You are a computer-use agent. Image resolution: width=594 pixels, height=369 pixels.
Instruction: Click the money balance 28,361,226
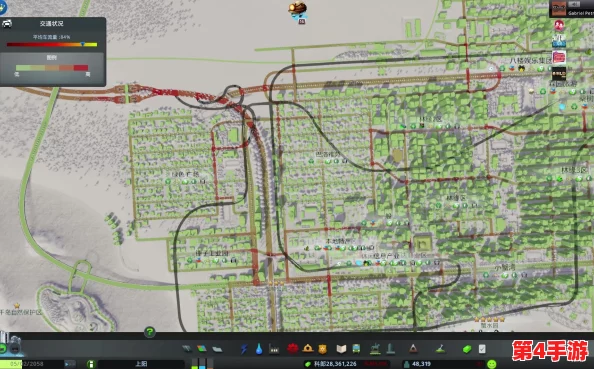point(335,364)
